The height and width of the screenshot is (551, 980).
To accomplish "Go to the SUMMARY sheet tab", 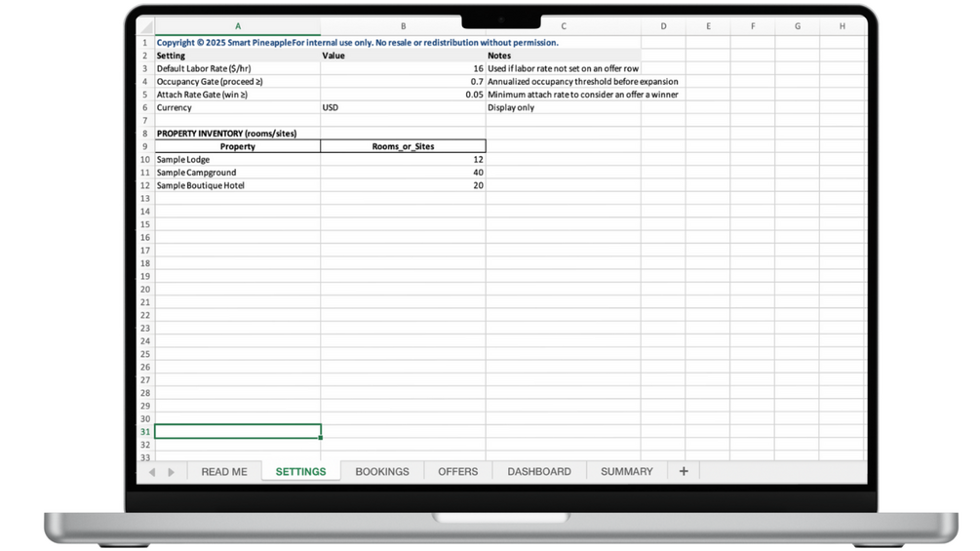I will click(626, 472).
